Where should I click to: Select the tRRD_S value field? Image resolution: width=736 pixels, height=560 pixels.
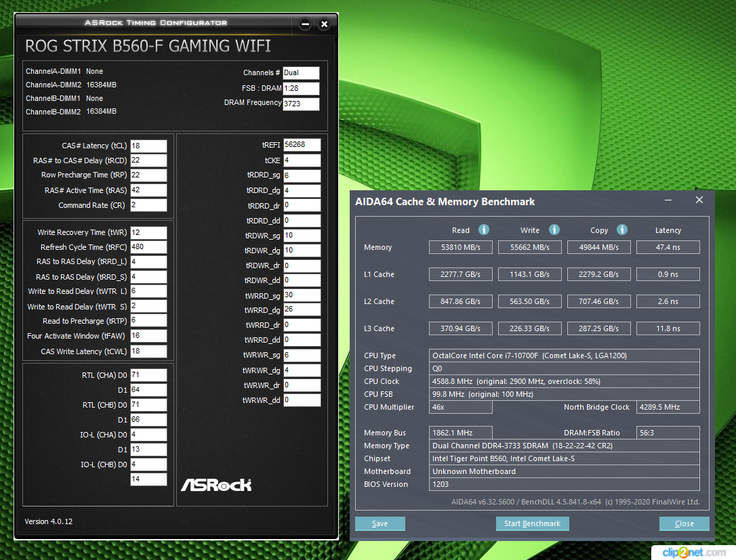click(148, 277)
